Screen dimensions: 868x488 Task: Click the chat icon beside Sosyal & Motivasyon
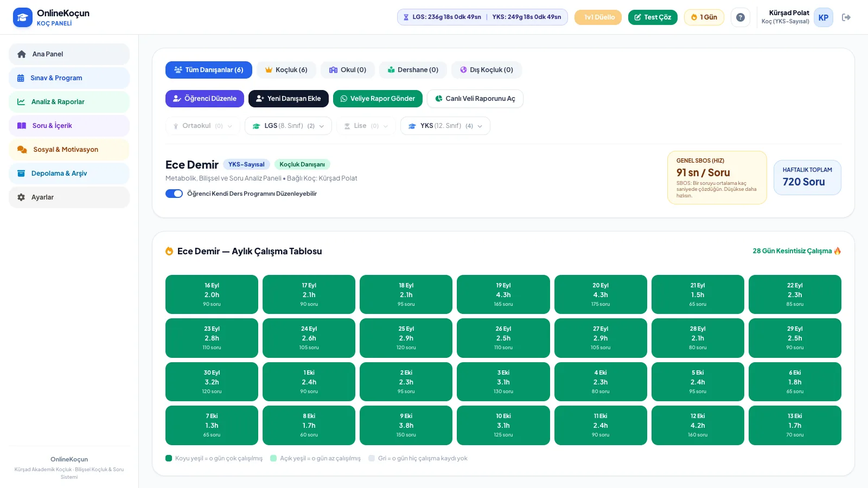pyautogui.click(x=22, y=150)
